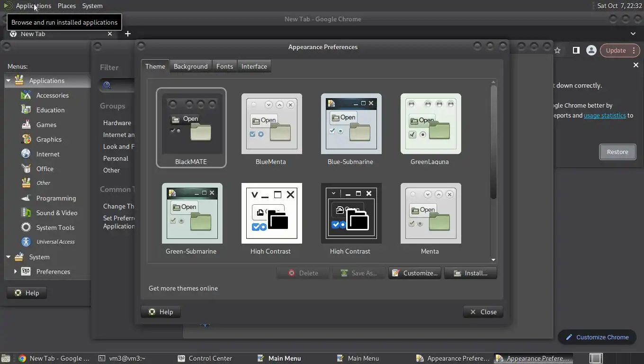This screenshot has width=644, height=364.
Task: Click the Graphics category icon
Action: (x=26, y=139)
